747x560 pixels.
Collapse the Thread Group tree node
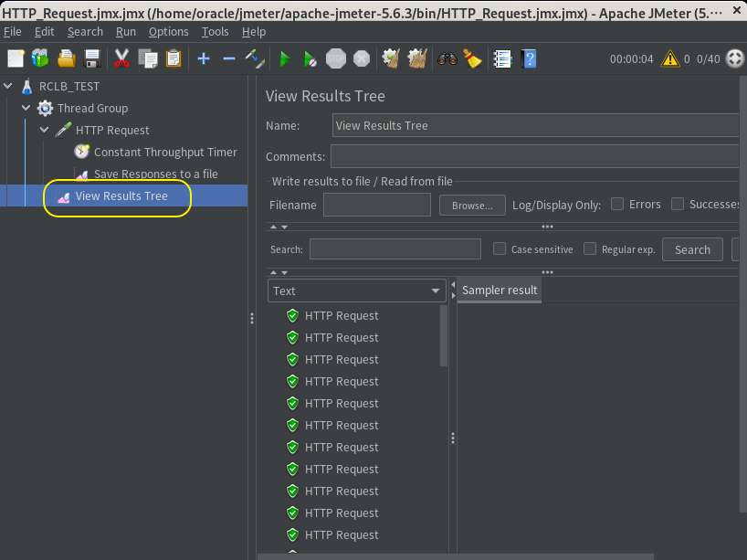click(26, 108)
